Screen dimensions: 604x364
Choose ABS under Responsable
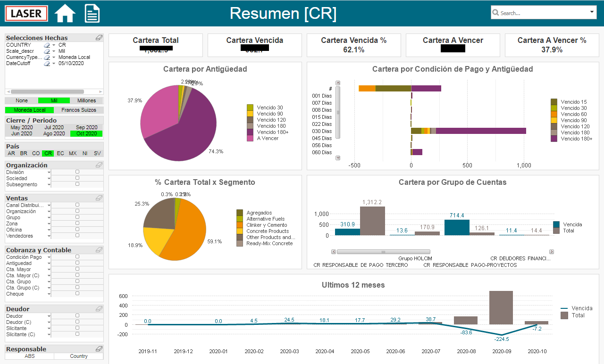point(30,356)
